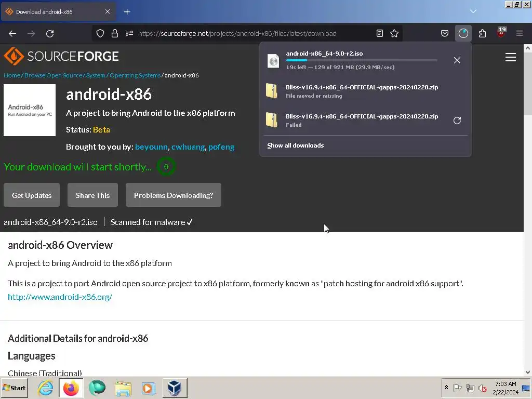532x399 pixels.
Task: Open a new browser tab
Action: click(x=127, y=12)
